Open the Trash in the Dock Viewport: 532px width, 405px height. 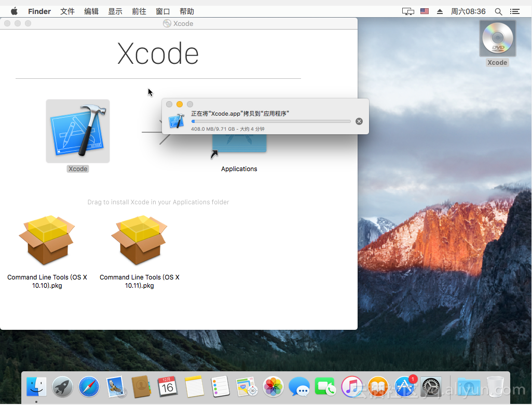coord(495,386)
